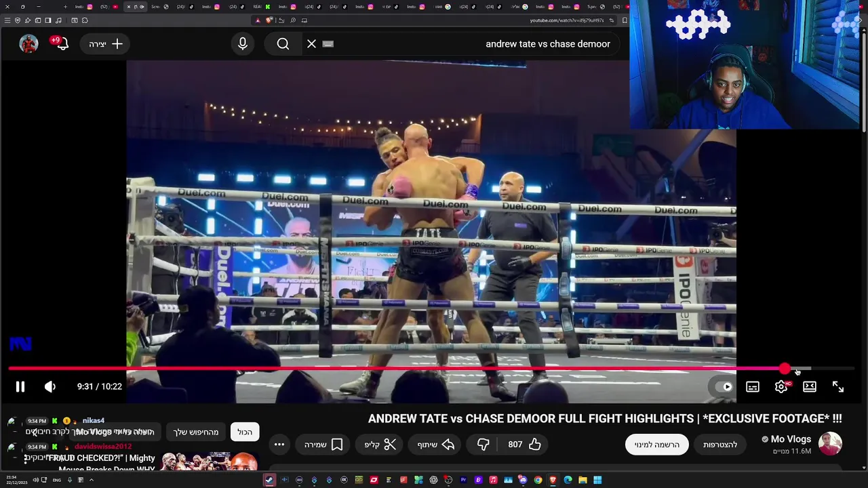
Task: Open the Windows Start button
Action: coord(597,480)
